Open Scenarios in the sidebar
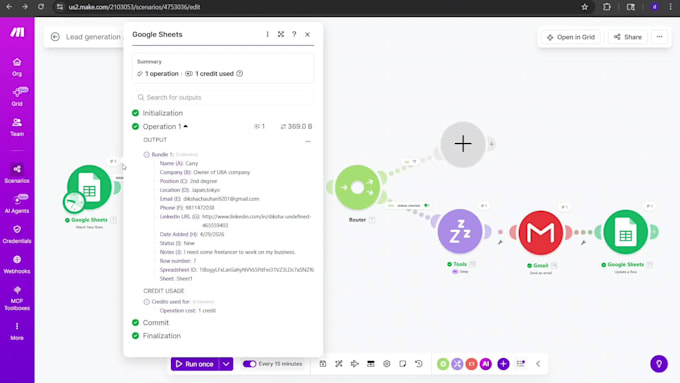Screen dimensions: 680x383 point(17,173)
